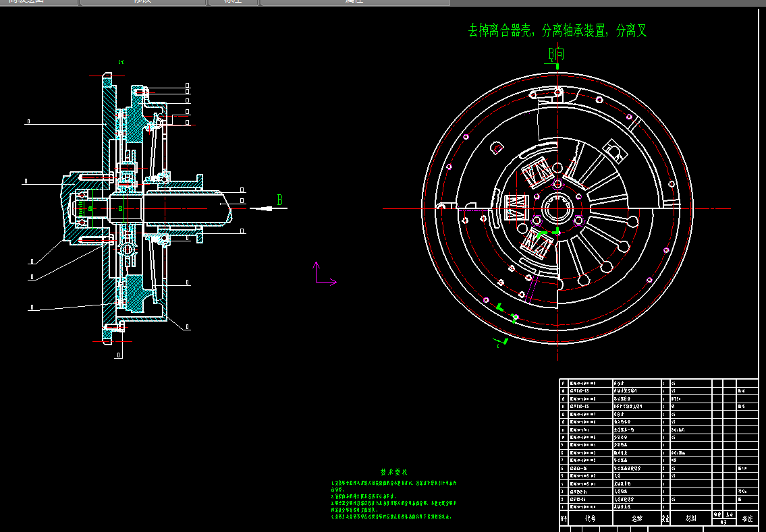Click the 名称 header in parts list
766x532 pixels.
point(636,520)
